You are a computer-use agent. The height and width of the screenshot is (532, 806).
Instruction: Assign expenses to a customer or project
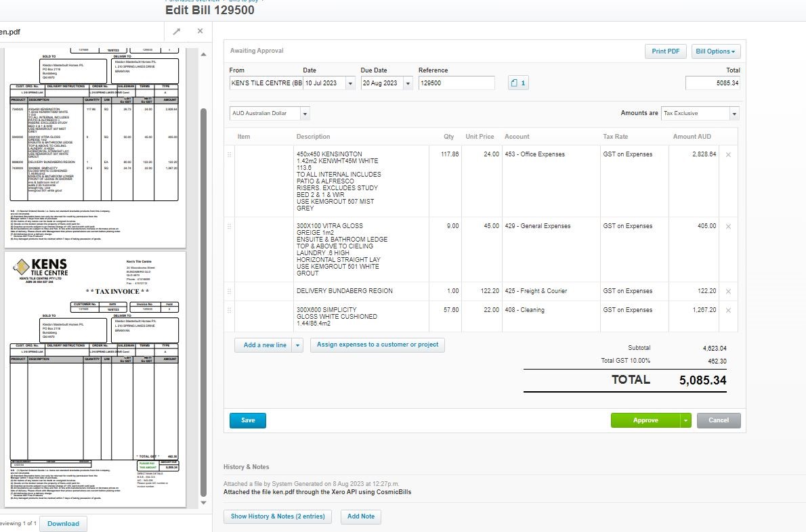[377, 345]
